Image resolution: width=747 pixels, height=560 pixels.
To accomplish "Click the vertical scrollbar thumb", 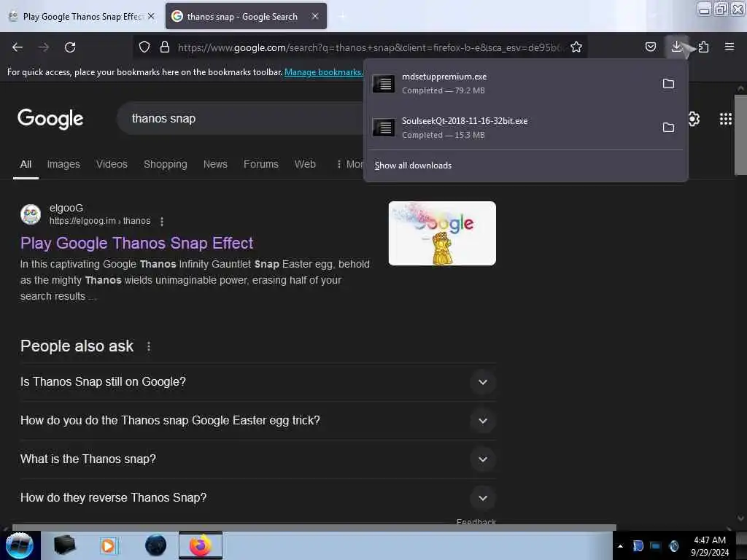I will 741,135.
